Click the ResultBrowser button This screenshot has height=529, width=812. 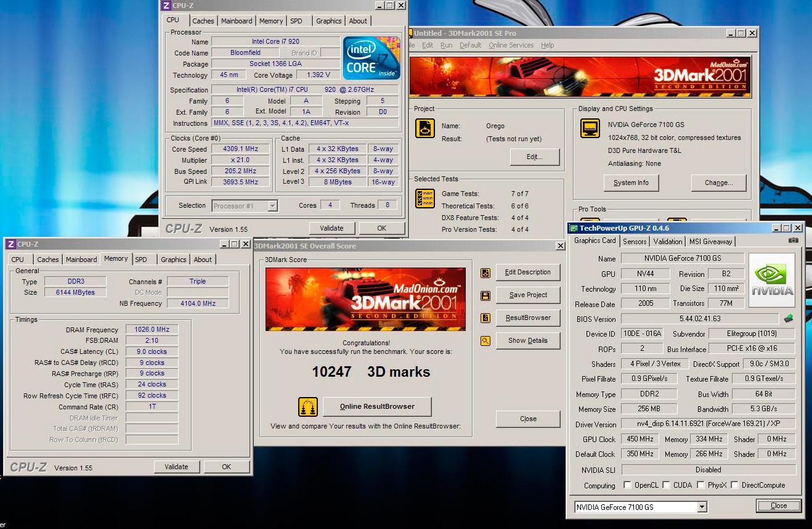click(527, 318)
